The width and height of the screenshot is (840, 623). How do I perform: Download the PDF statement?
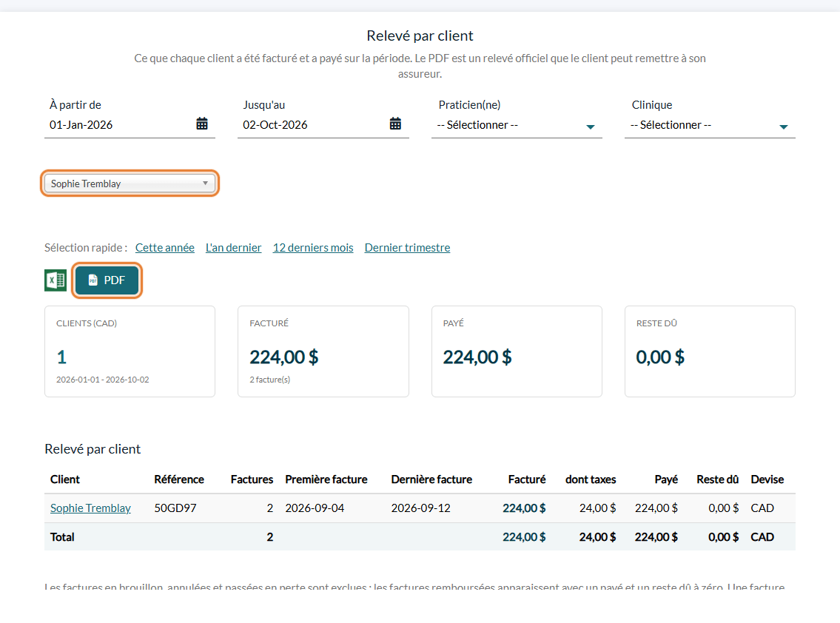click(107, 280)
